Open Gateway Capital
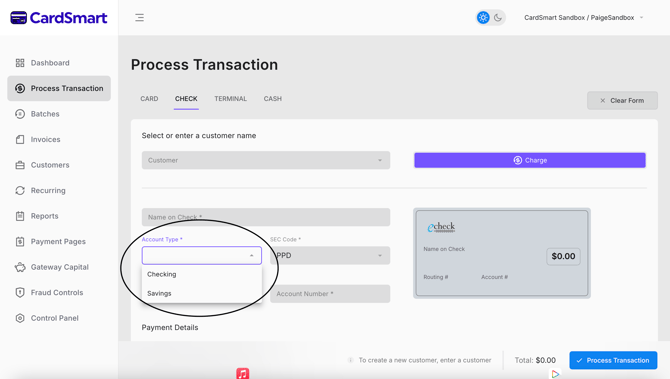Screen dimensions: 670x379 59,267
